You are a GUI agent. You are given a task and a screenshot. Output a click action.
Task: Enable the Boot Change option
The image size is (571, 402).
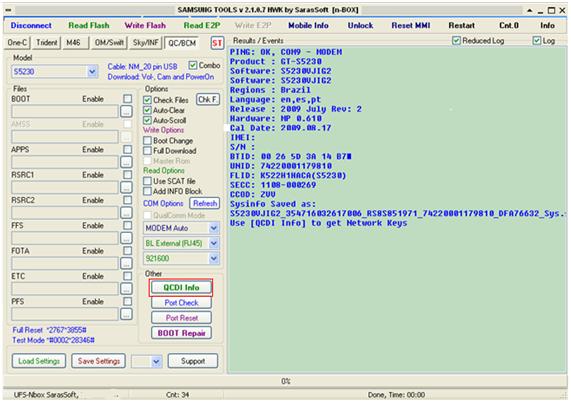pos(147,141)
